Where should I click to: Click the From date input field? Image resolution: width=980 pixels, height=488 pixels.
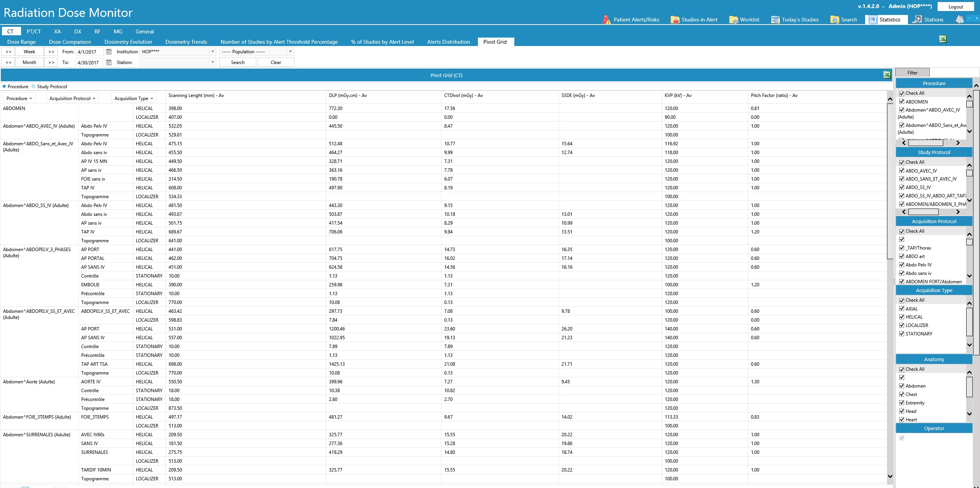click(89, 51)
